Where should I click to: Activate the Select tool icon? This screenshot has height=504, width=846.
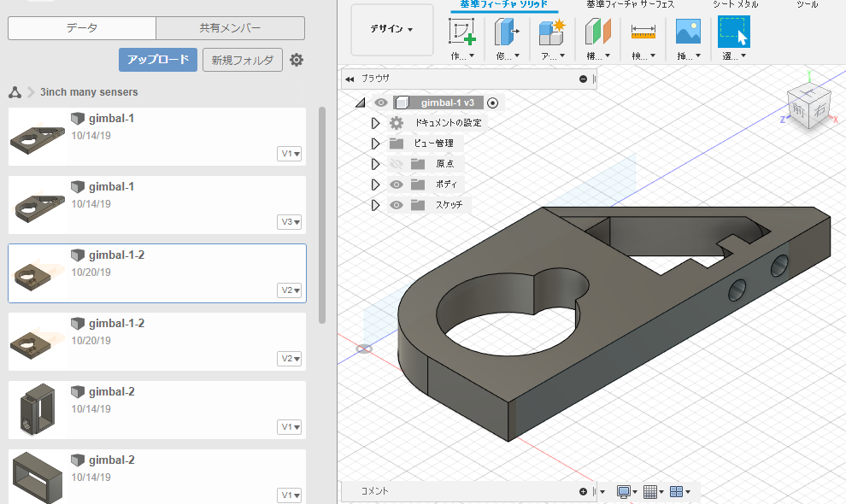(734, 32)
